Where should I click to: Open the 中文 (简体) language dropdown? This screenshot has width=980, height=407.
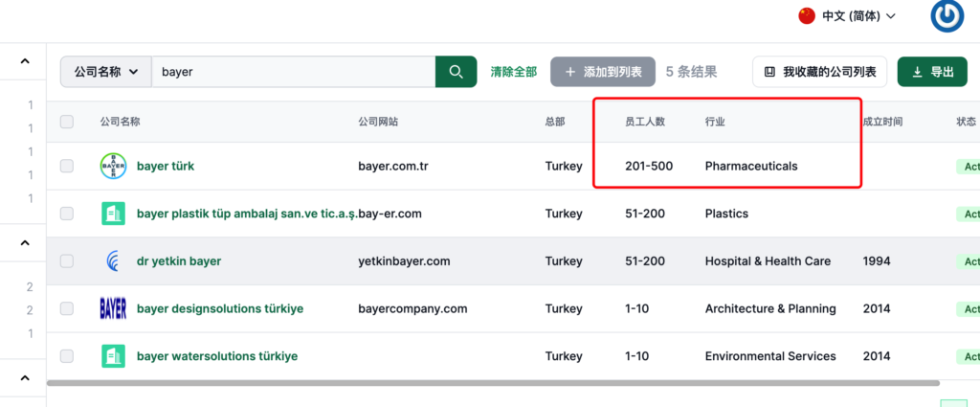858,16
